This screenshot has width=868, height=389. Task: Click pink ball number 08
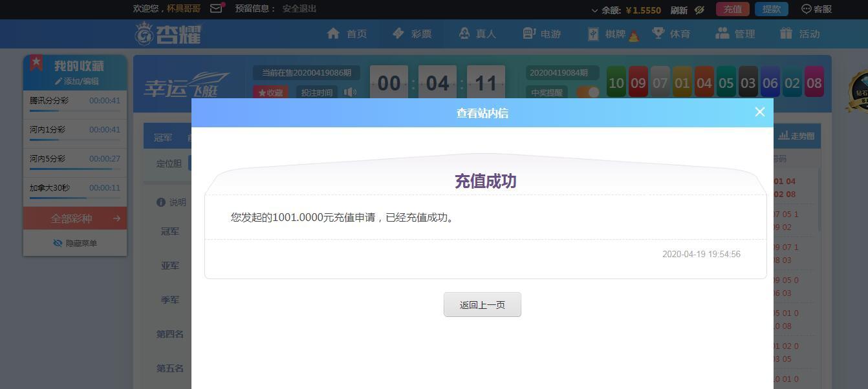point(814,83)
